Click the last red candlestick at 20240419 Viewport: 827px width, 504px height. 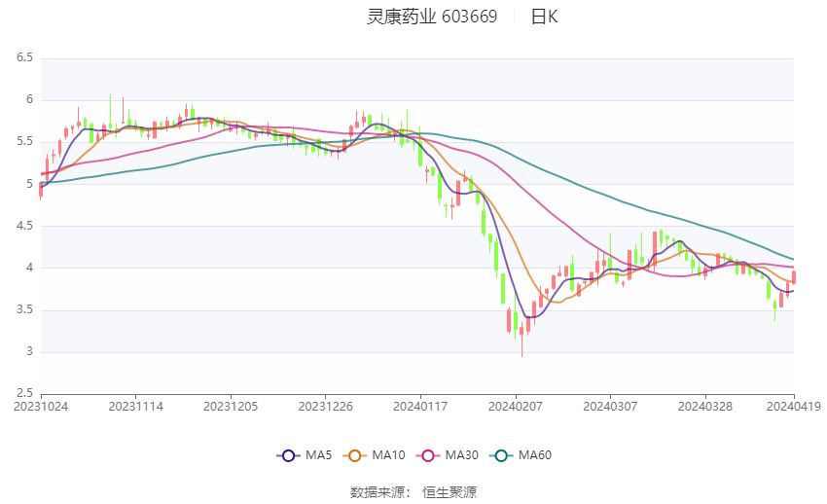tap(794, 276)
